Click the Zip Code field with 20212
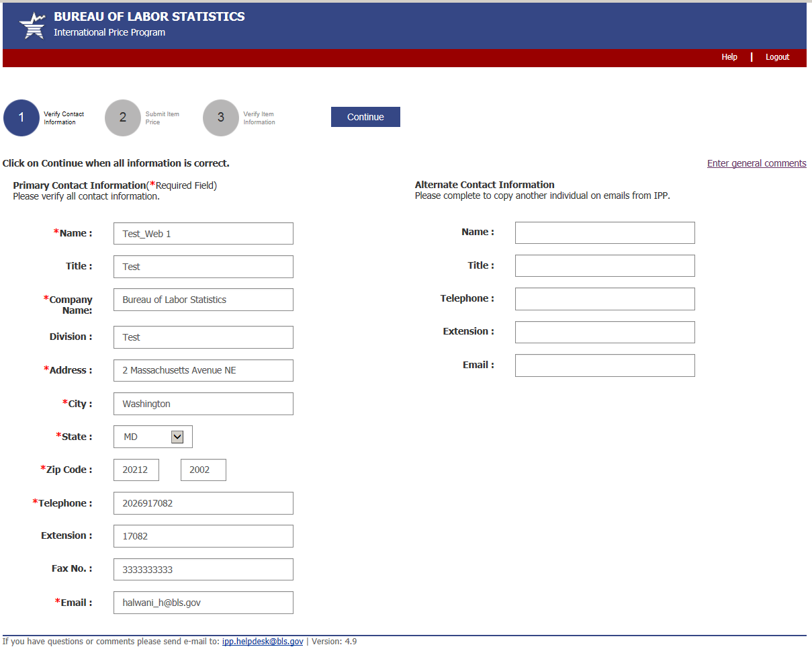 136,470
